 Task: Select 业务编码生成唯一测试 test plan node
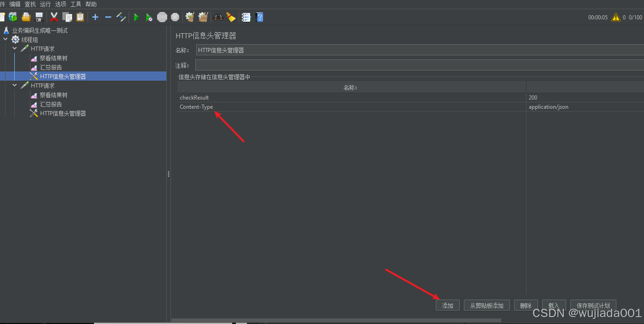pos(40,30)
